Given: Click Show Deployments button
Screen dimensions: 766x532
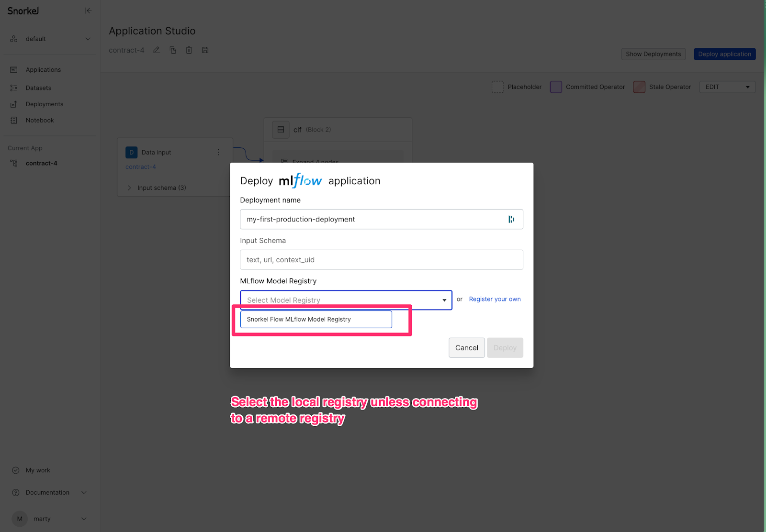Looking at the screenshot, I should click(x=653, y=54).
